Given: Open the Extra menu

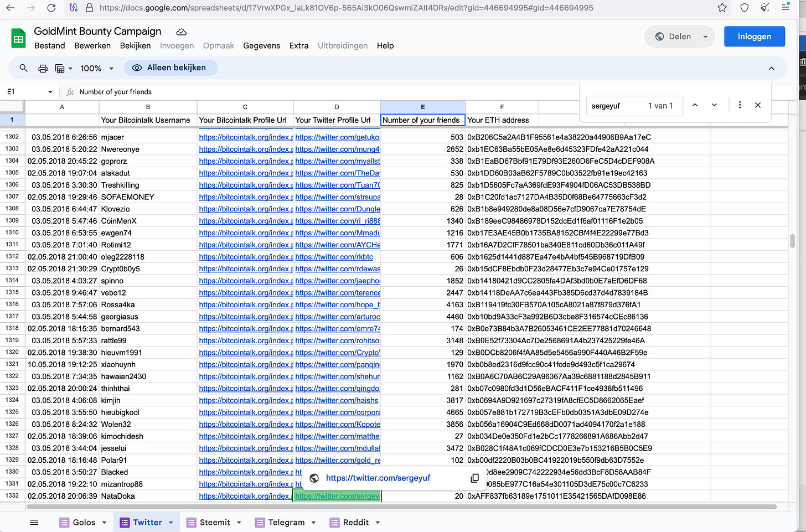Looking at the screenshot, I should pos(299,46).
